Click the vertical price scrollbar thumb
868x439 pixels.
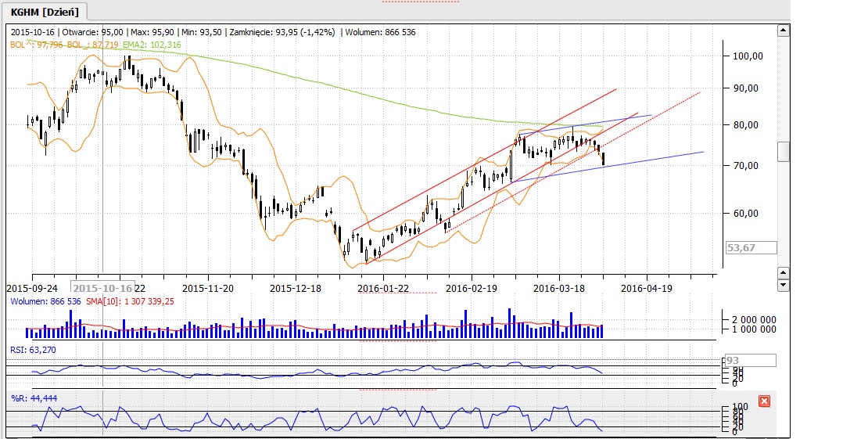pos(783,151)
